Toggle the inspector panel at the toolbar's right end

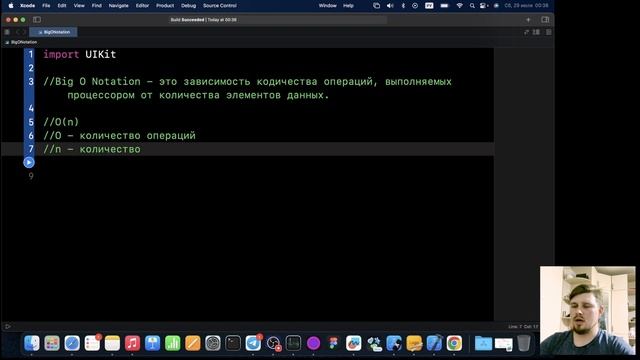(545, 20)
